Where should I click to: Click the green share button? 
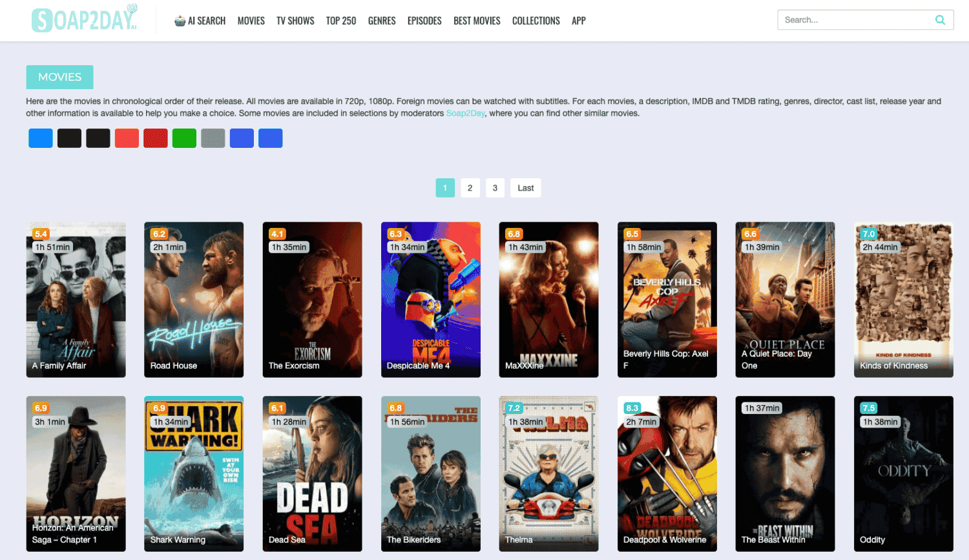coord(184,138)
